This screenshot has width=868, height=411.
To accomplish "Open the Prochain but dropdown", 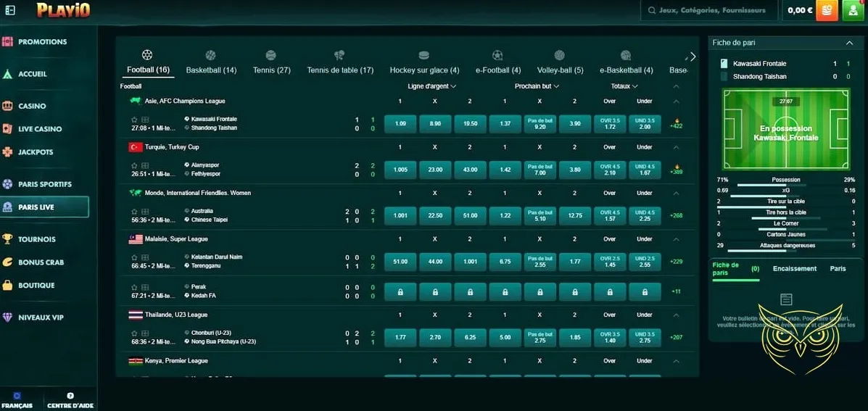I will click(537, 86).
